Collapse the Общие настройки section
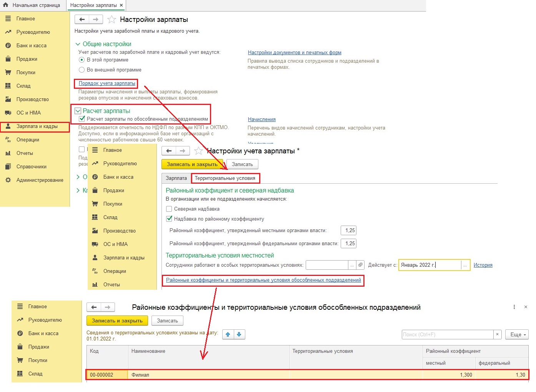The width and height of the screenshot is (536, 392). pyautogui.click(x=78, y=44)
